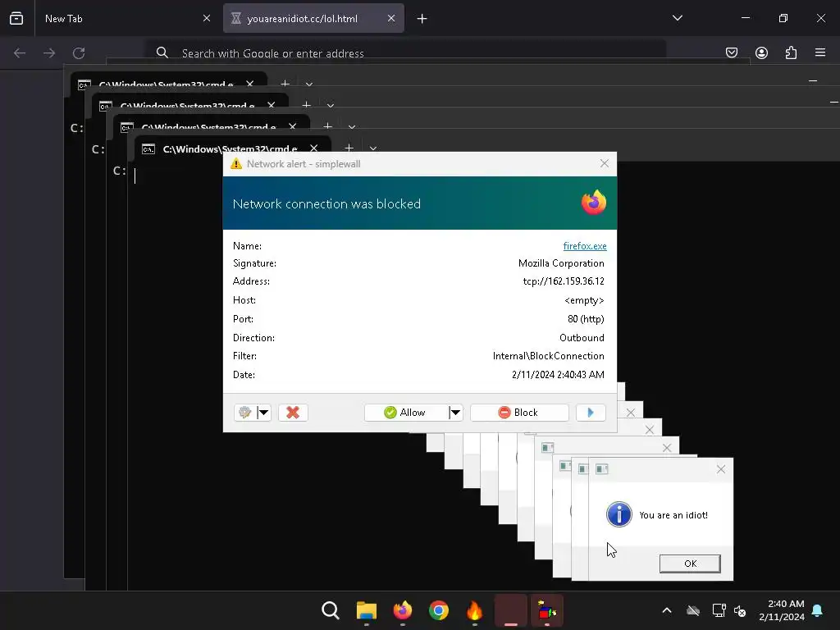Close the New Tab tab
This screenshot has height=630, width=840.
click(206, 18)
